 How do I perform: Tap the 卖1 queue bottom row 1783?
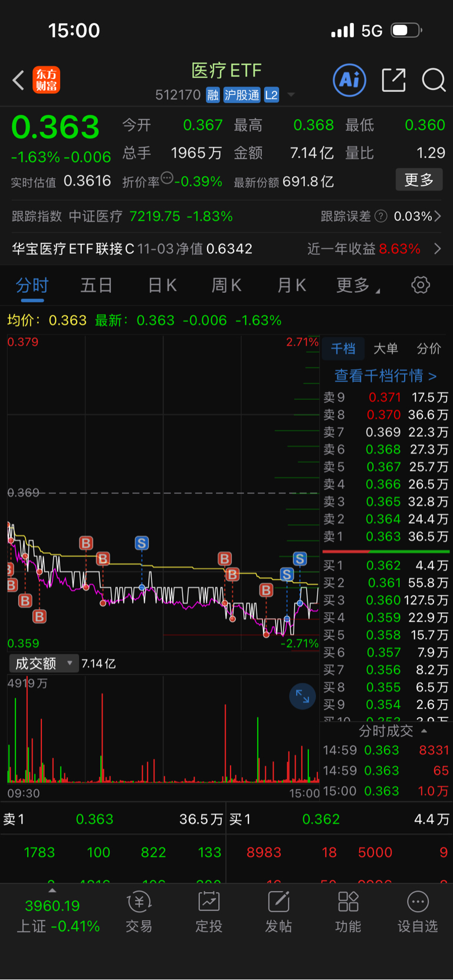click(40, 853)
